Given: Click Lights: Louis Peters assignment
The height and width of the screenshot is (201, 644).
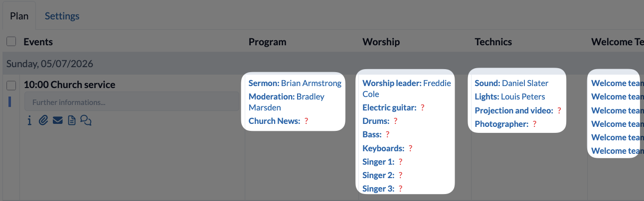Looking at the screenshot, I should click(x=510, y=97).
